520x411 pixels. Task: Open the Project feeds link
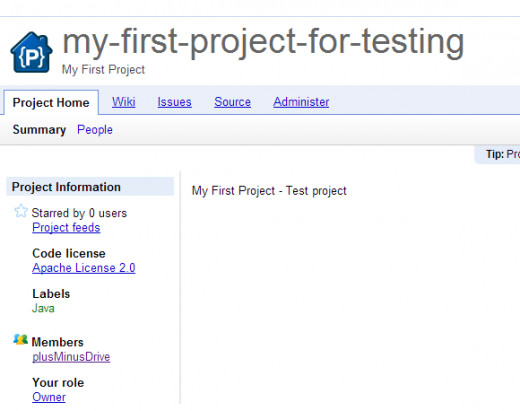coord(66,227)
